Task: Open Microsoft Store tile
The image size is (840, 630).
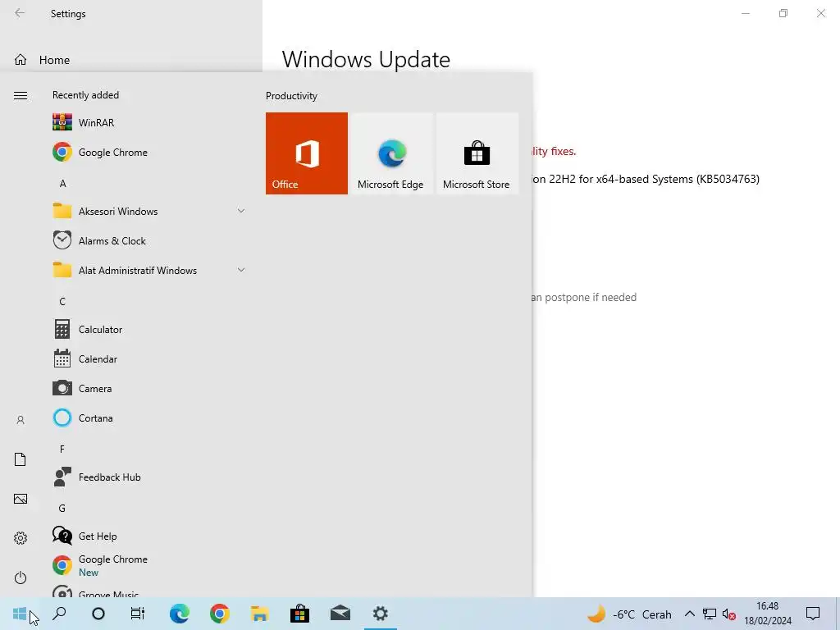Action: (477, 153)
